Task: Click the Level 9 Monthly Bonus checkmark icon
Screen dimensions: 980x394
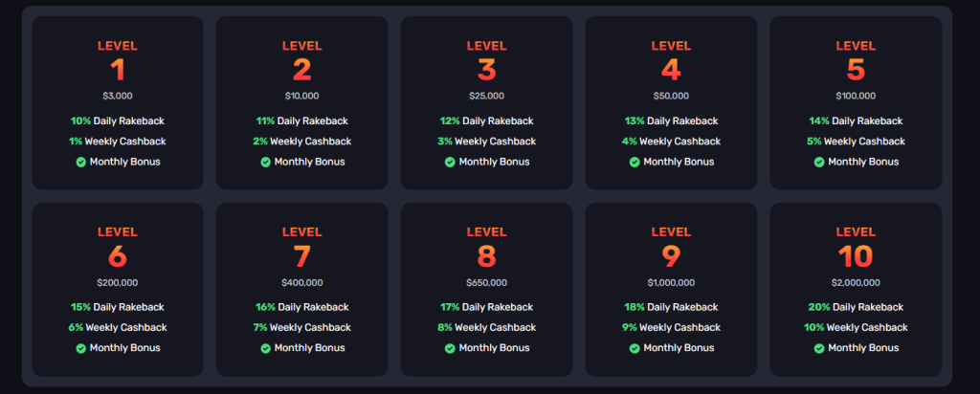Action: [x=635, y=348]
